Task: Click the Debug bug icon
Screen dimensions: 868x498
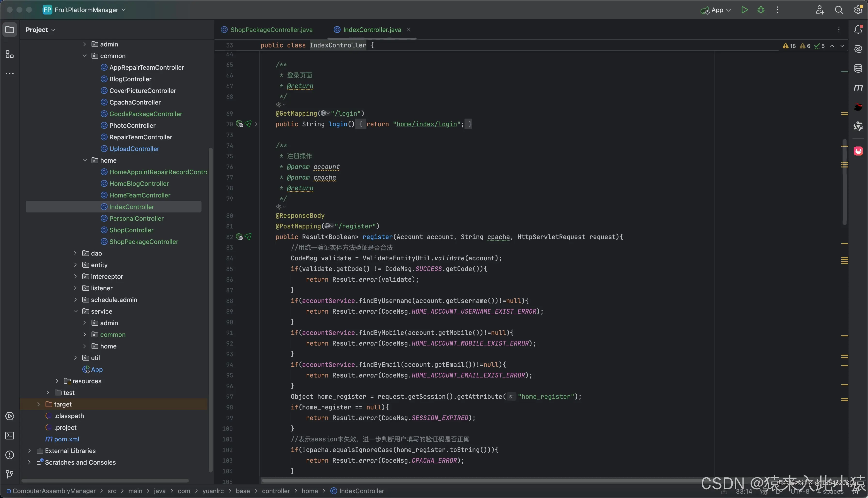Action: [x=760, y=10]
